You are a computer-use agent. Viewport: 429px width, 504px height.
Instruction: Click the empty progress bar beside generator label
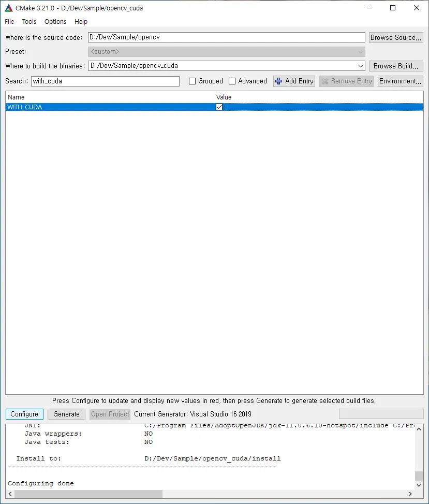[x=381, y=414]
